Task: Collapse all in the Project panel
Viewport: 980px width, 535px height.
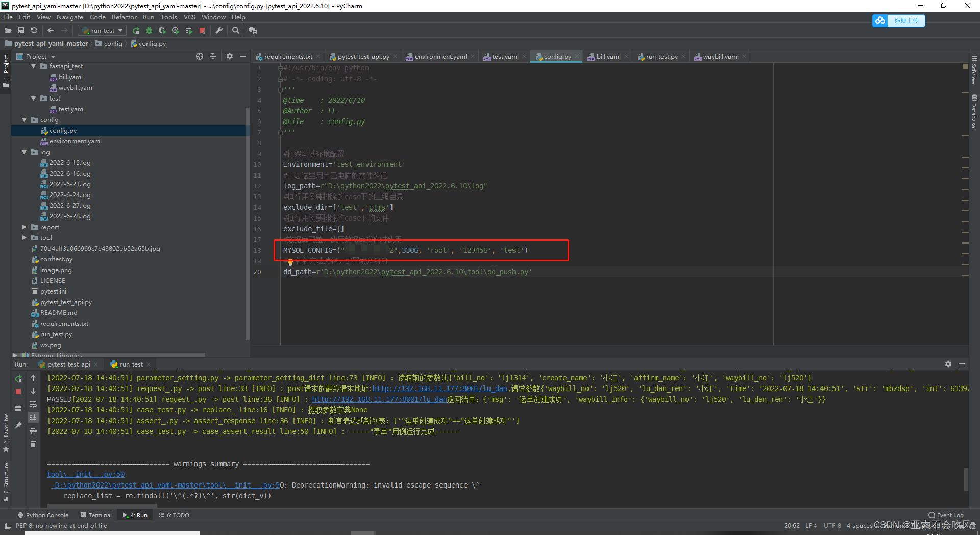Action: (213, 56)
